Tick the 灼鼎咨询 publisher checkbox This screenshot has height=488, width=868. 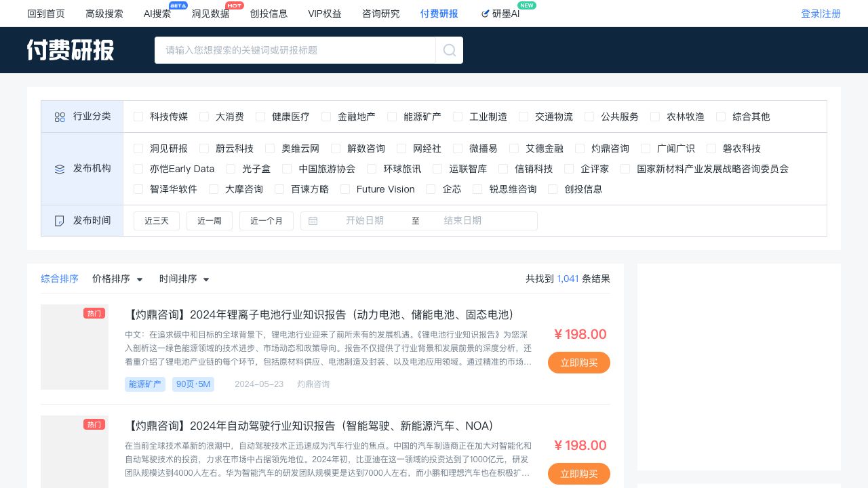tap(580, 148)
